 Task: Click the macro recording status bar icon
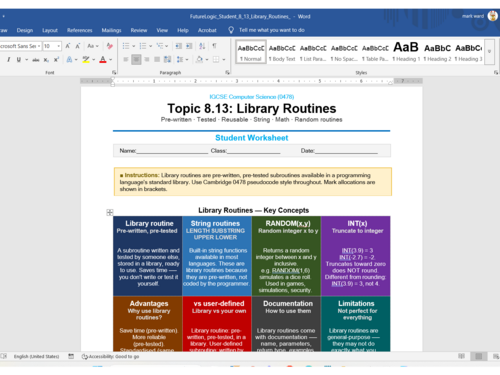coord(71,356)
